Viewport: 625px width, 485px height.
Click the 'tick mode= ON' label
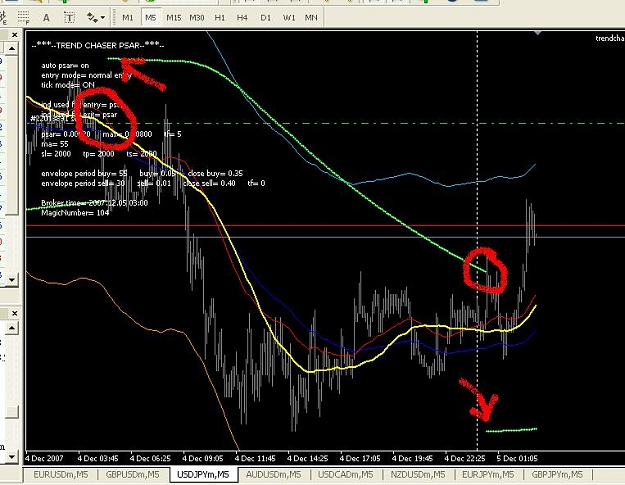(x=68, y=85)
